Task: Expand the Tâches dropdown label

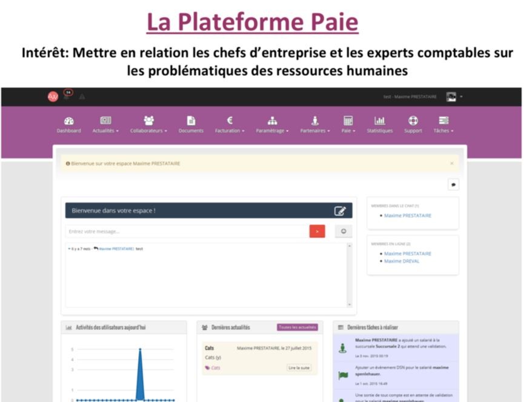Action: point(444,131)
